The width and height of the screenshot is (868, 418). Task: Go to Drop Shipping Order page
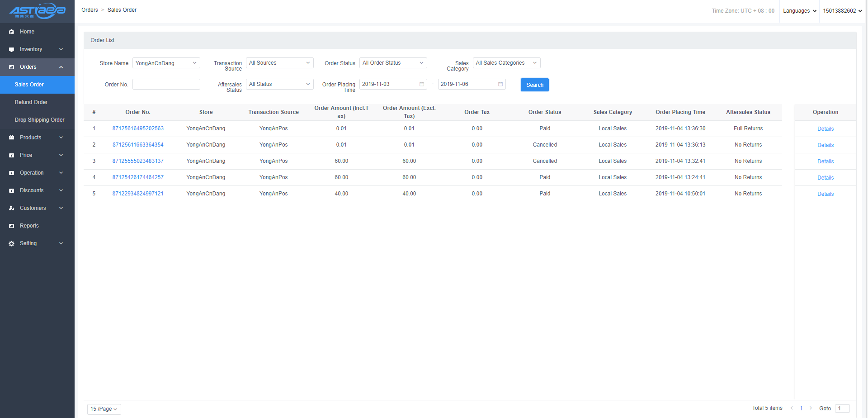tap(39, 120)
